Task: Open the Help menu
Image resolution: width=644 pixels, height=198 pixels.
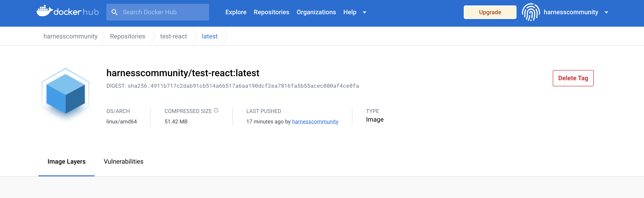Action: pyautogui.click(x=349, y=12)
